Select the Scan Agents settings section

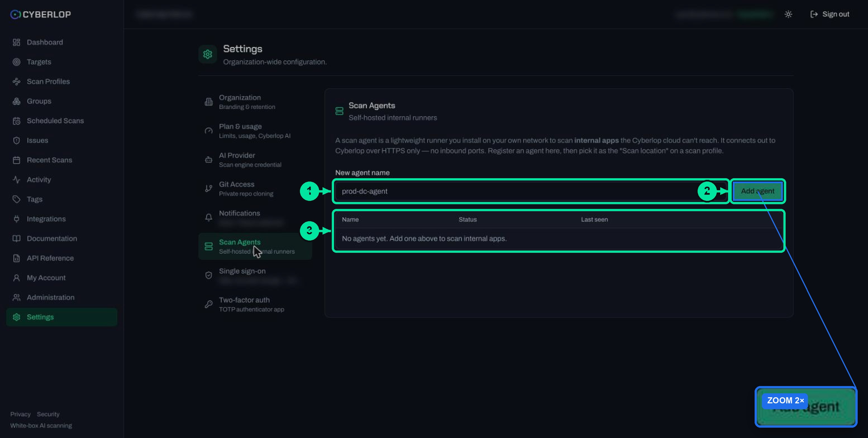255,246
